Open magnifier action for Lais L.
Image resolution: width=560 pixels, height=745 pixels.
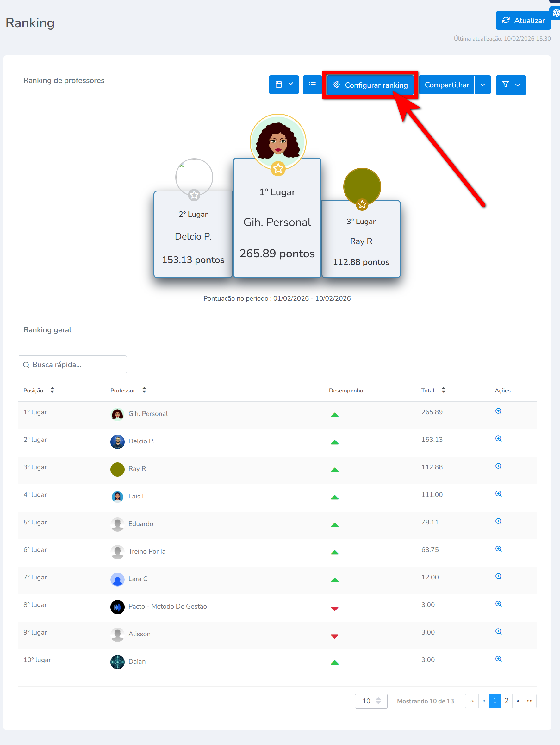[x=498, y=494]
